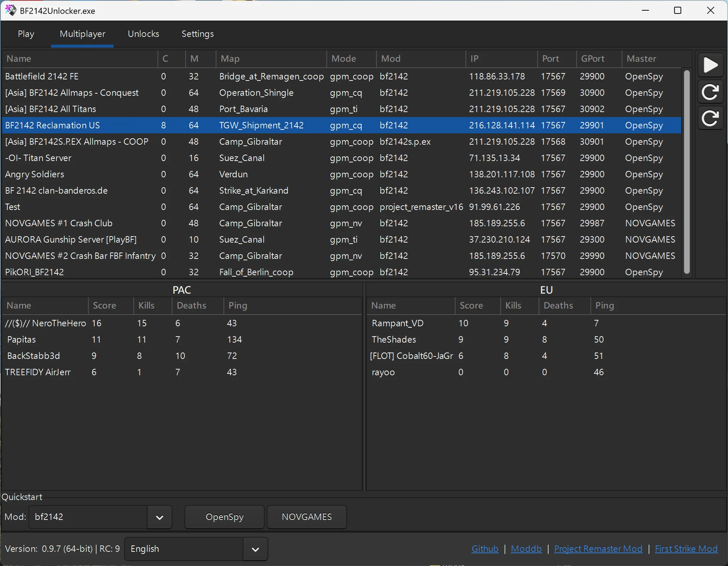Click the Kills header in the PAC table
The image size is (728, 566).
tap(153, 306)
